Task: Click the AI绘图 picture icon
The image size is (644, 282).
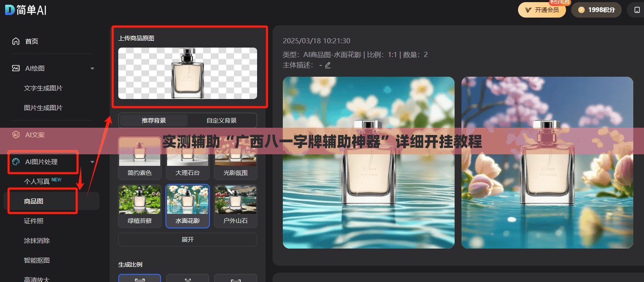Action: tap(16, 68)
